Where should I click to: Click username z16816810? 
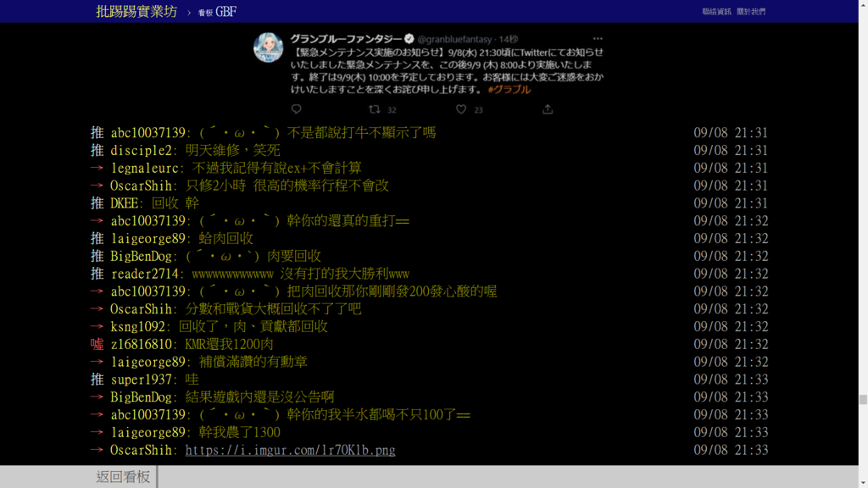pyautogui.click(x=142, y=344)
